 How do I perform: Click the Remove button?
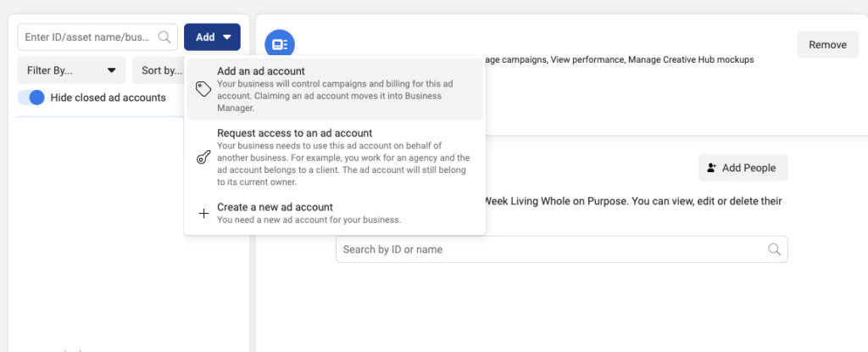coord(827,45)
